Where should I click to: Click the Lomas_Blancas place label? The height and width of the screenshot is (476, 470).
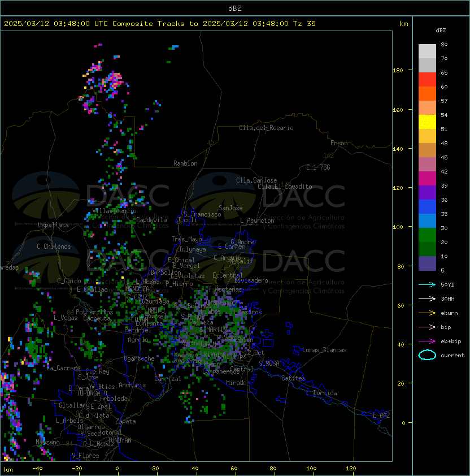point(324,350)
